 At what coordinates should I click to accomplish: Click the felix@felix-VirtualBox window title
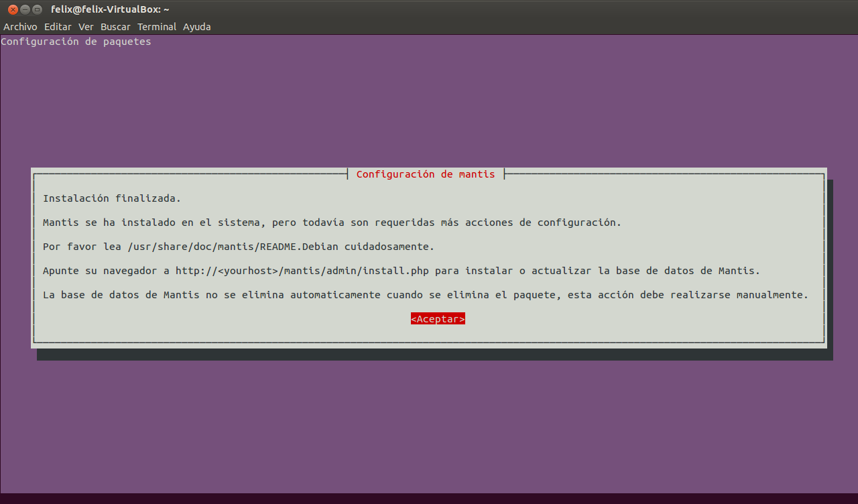[110, 9]
